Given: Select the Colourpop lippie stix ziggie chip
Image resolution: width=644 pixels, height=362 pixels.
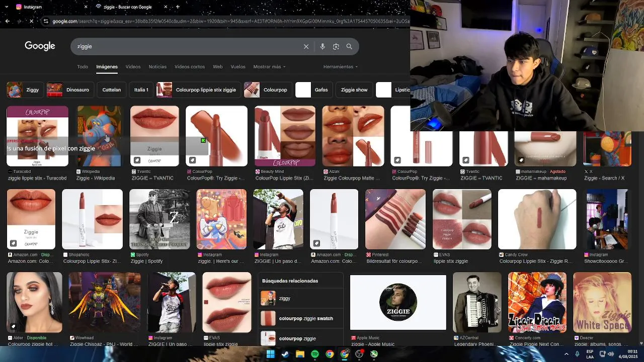Looking at the screenshot, I should (198, 90).
